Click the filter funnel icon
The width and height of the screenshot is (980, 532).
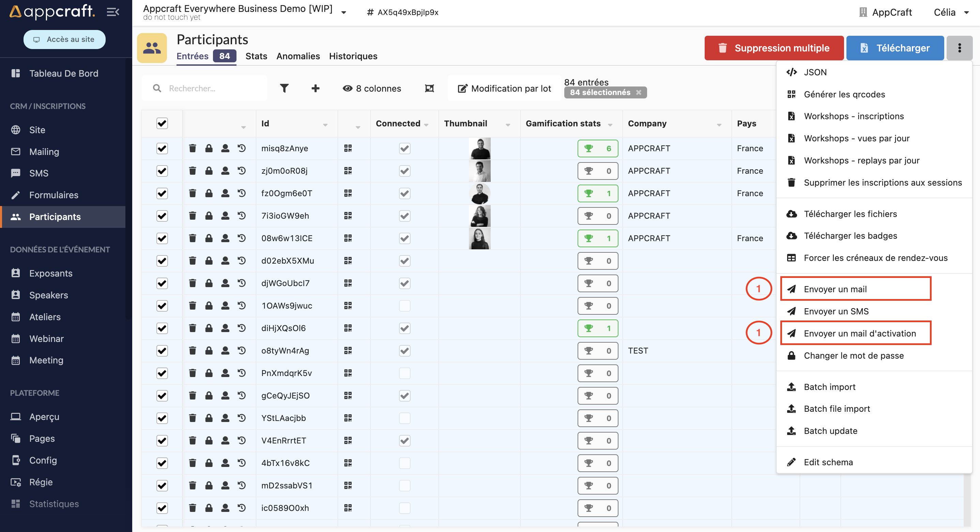pos(284,88)
